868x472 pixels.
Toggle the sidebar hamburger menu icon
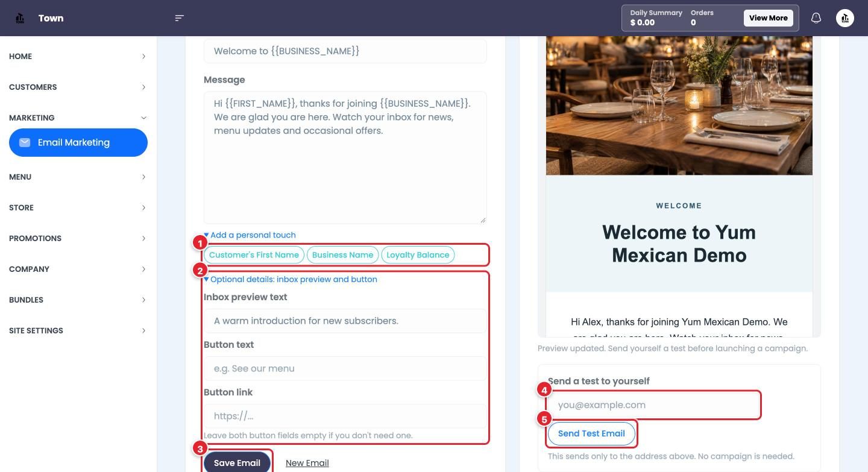pos(179,18)
